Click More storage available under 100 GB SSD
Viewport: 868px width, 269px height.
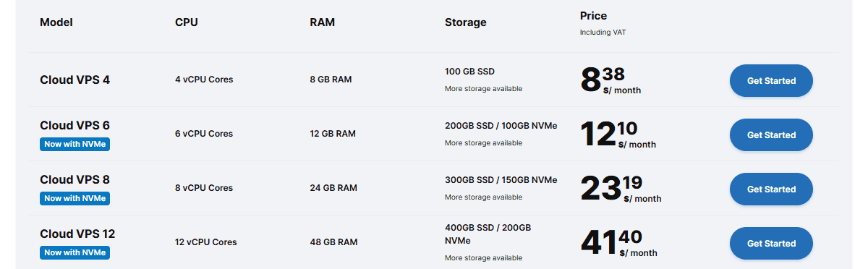click(483, 89)
